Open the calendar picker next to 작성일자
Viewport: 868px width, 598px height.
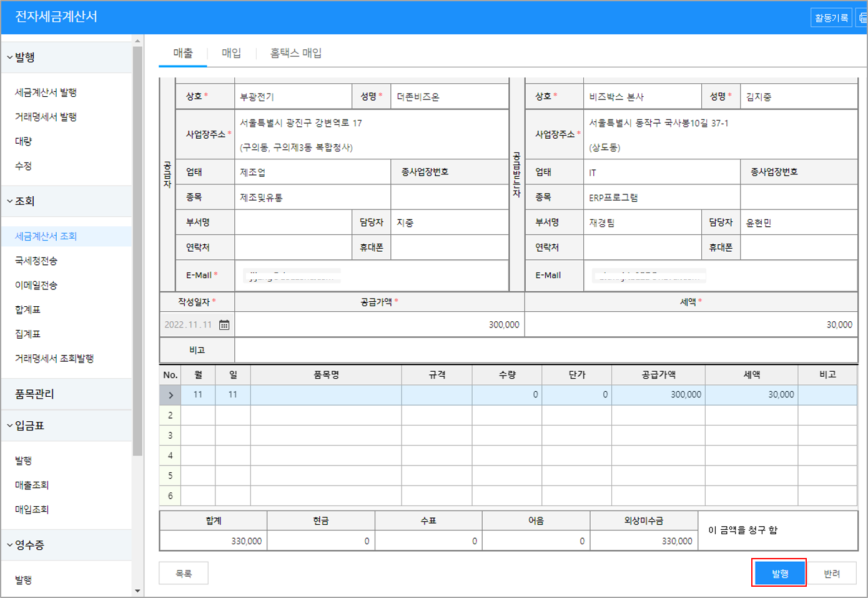(x=224, y=325)
